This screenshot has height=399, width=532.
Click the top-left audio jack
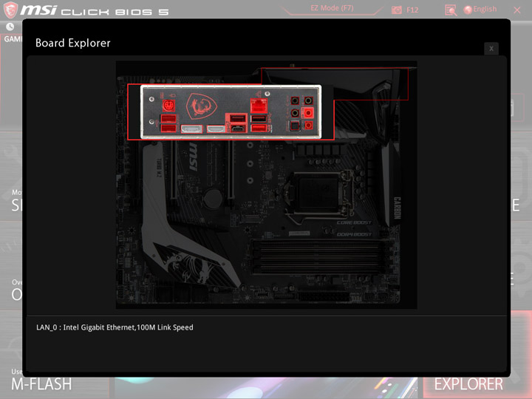tap(295, 100)
